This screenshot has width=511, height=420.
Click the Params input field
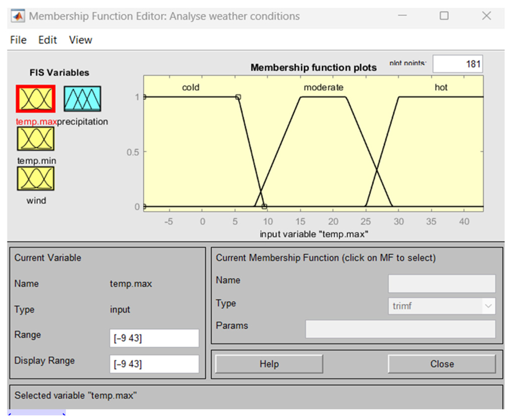pyautogui.click(x=400, y=329)
